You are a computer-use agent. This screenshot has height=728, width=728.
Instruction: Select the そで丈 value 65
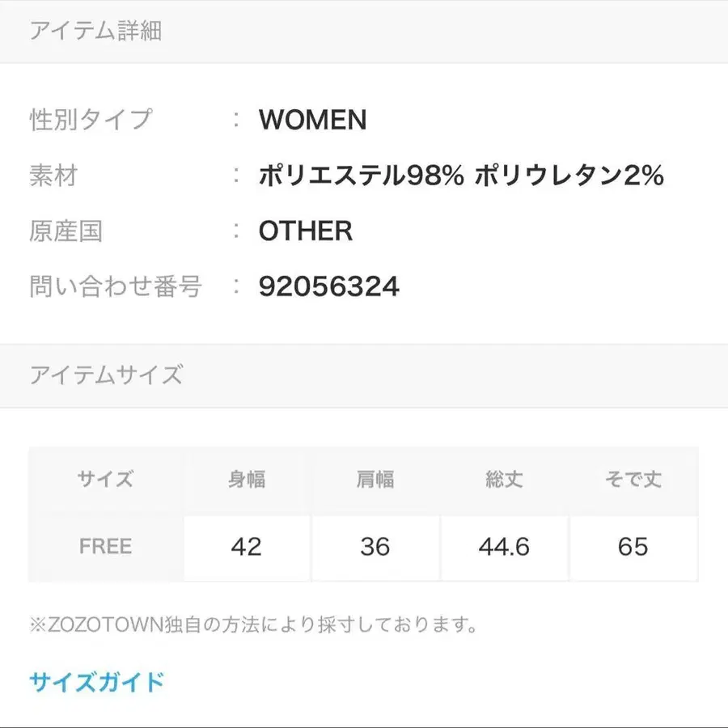tap(634, 547)
